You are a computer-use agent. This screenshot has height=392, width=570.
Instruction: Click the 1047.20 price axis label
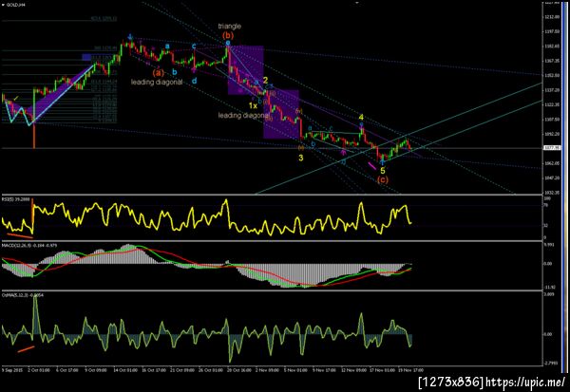coord(552,177)
